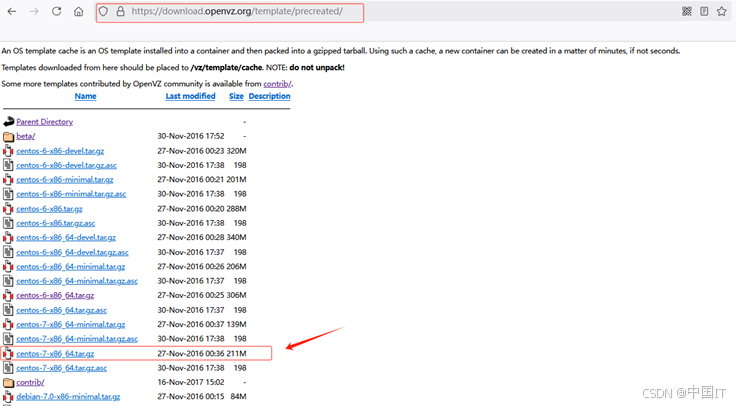Click archive icon of debian-7.0-x86-minimal.tar.gz

click(8, 397)
